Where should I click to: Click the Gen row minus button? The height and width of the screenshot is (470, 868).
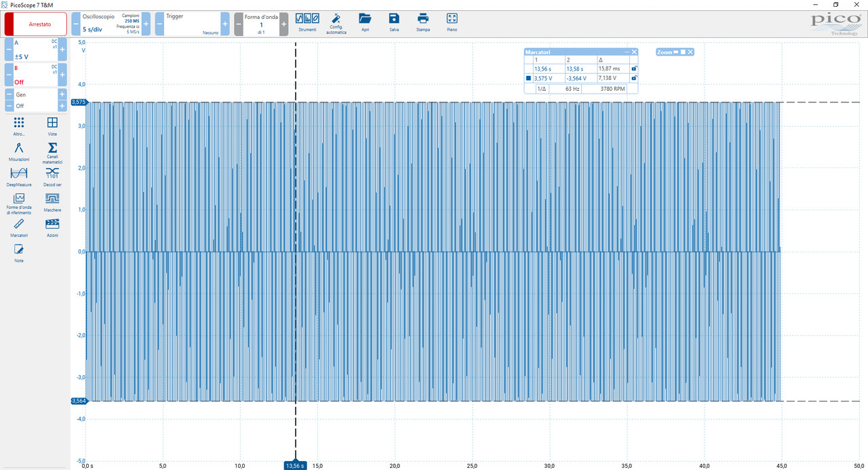(x=9, y=95)
